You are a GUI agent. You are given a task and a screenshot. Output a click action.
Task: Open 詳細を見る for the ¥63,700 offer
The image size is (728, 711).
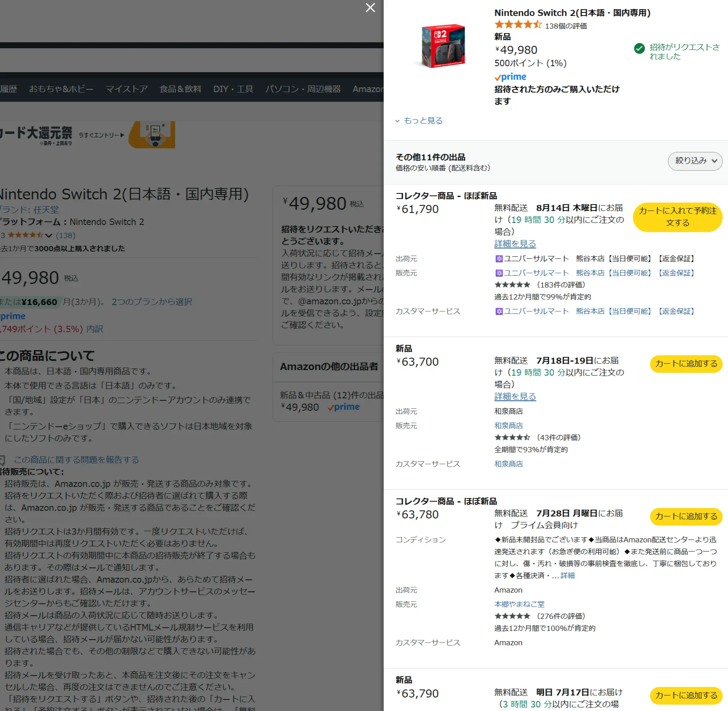515,396
